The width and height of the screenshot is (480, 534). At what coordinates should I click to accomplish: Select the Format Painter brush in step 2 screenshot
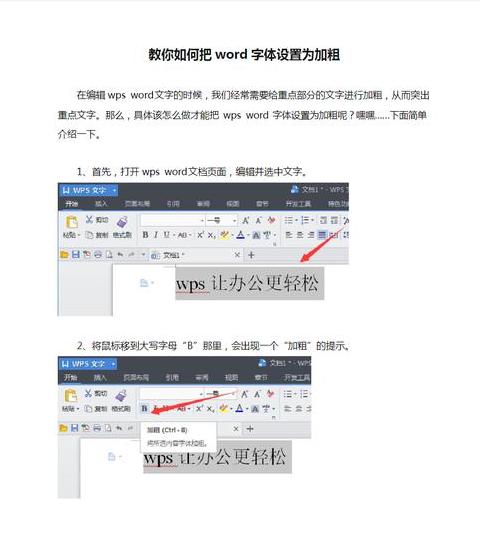pyautogui.click(x=121, y=396)
